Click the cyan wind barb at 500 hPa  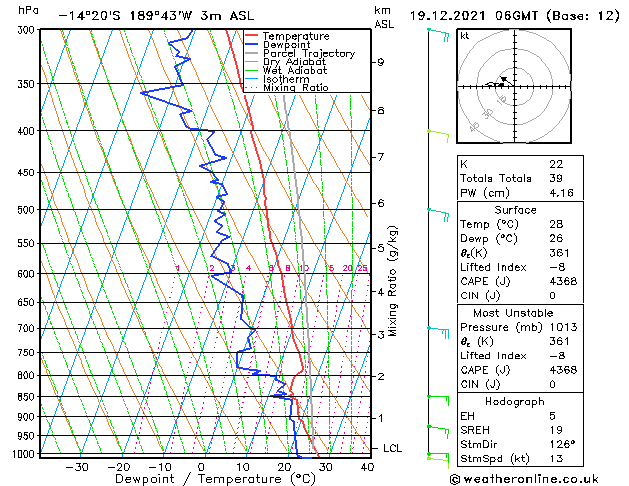click(438, 215)
